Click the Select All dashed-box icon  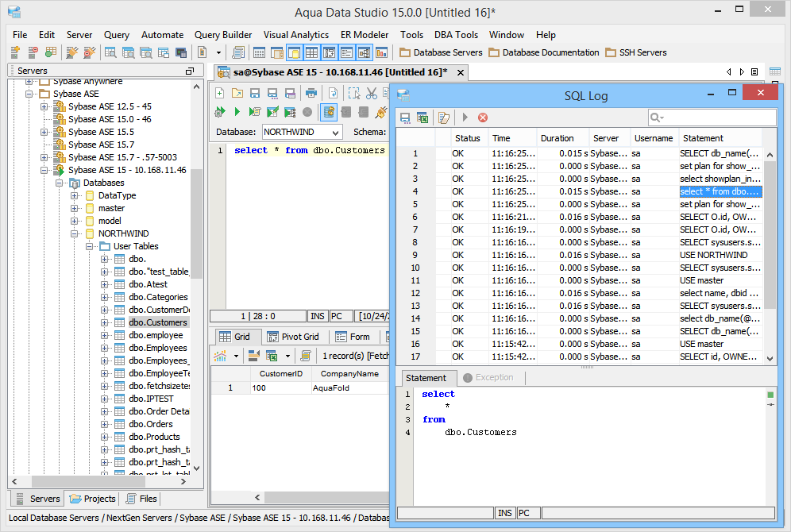(x=354, y=93)
